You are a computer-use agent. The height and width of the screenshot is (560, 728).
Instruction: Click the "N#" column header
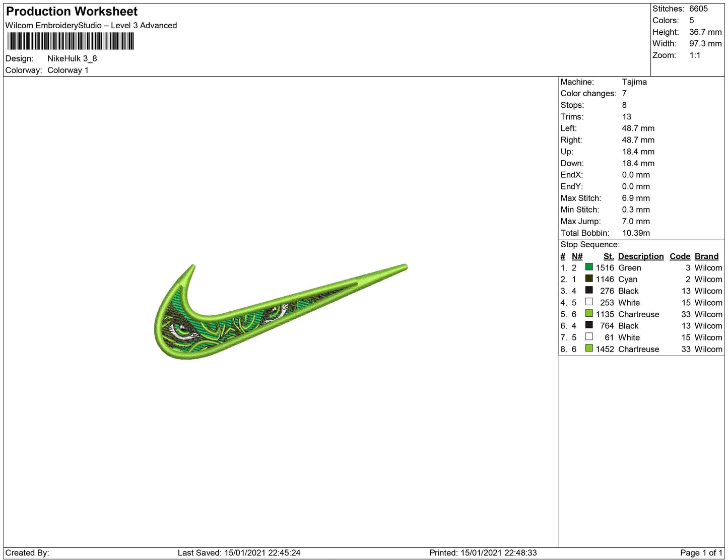(577, 256)
